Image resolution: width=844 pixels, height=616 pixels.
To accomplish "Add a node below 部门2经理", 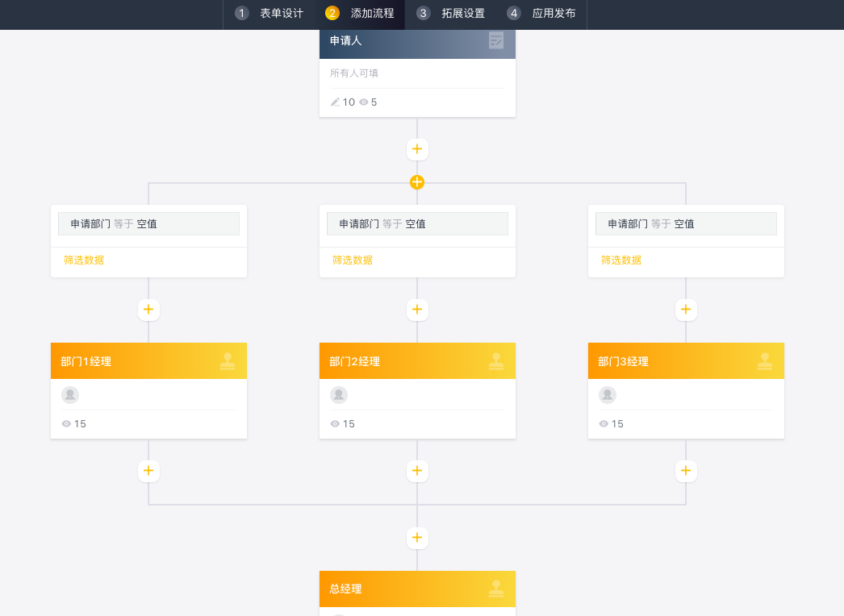I will point(417,471).
